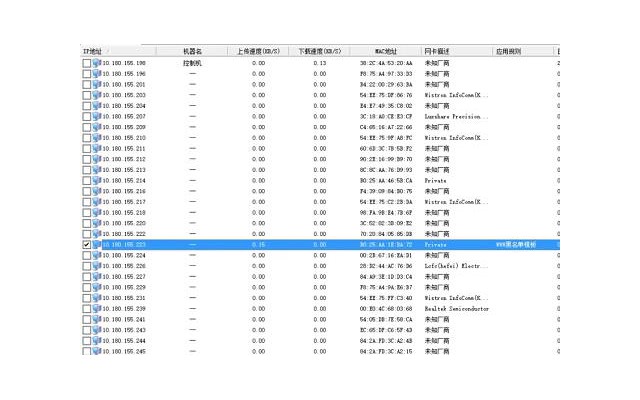Tick the checkbox for IP ending .222

click(x=87, y=234)
